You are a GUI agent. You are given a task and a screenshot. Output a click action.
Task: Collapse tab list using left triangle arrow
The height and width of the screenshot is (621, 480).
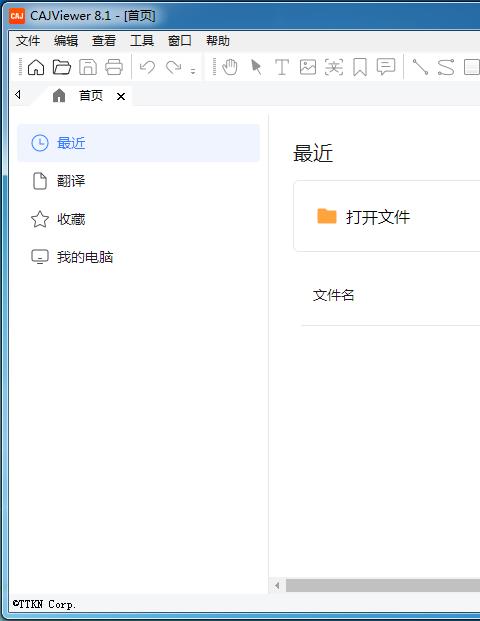(x=17, y=95)
